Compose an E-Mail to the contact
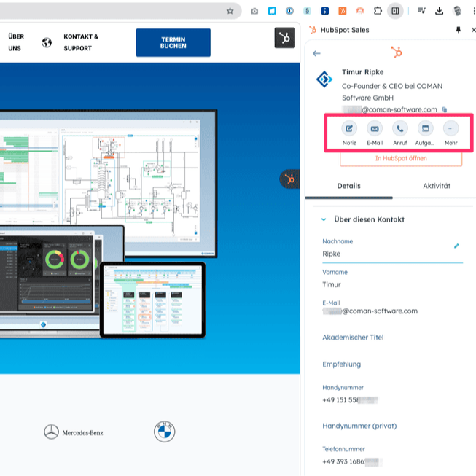The height and width of the screenshot is (476, 476). click(x=375, y=133)
